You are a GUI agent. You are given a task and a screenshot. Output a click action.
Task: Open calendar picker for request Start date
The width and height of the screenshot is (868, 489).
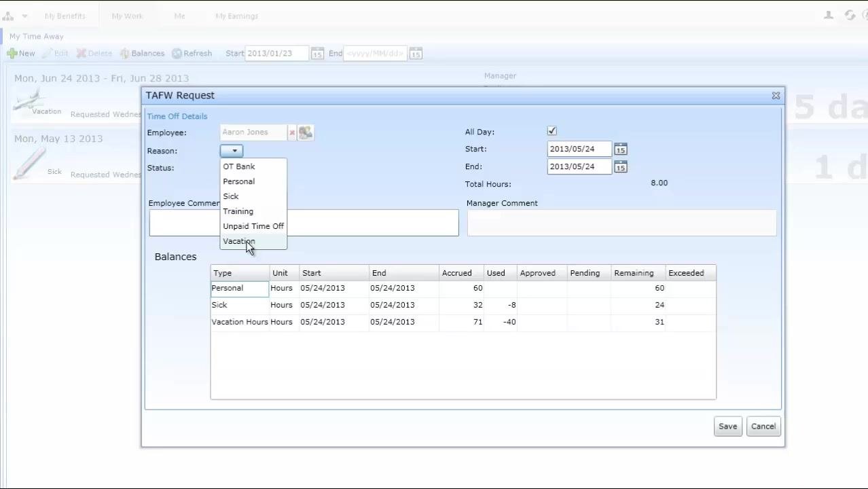[621, 149]
